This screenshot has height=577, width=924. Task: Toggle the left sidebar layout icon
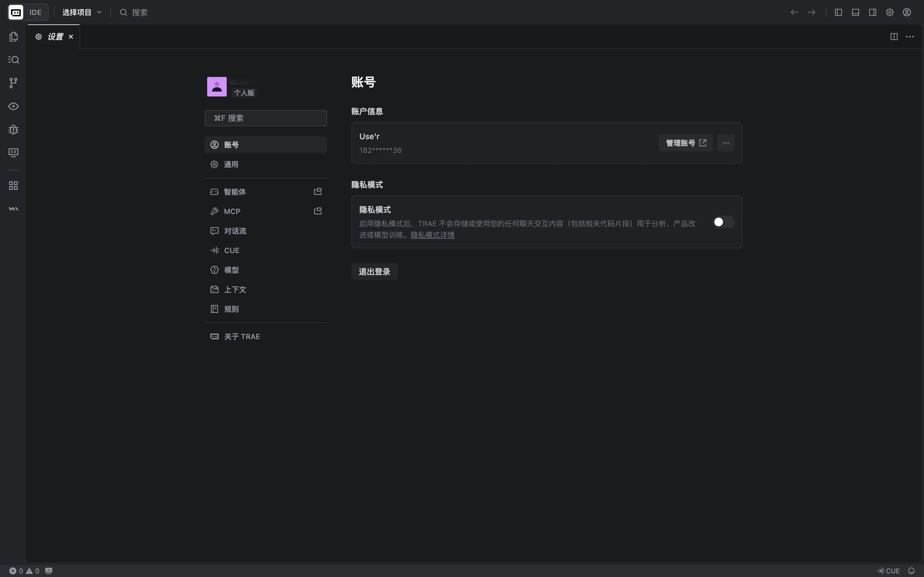838,12
